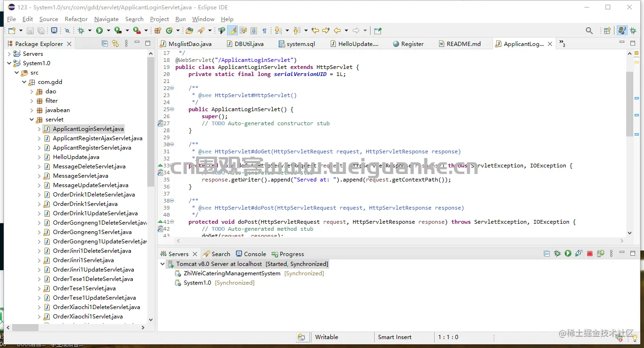Click the Next Annotation arrow icon
Screen dimensions: 644x348
pyautogui.click(x=278, y=30)
